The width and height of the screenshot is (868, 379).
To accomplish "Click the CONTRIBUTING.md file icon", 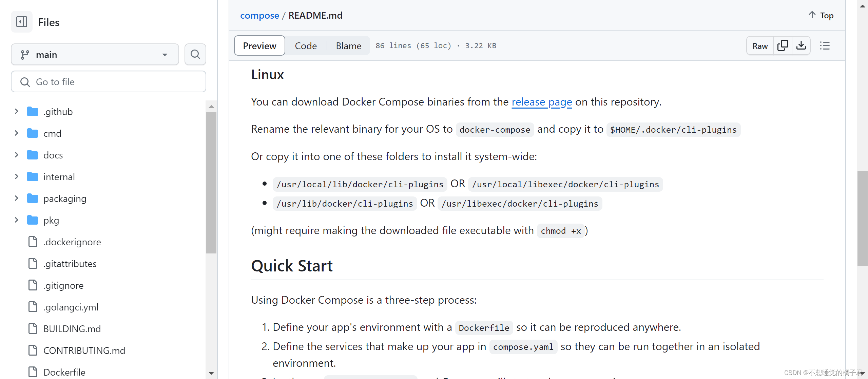I will pos(33,350).
